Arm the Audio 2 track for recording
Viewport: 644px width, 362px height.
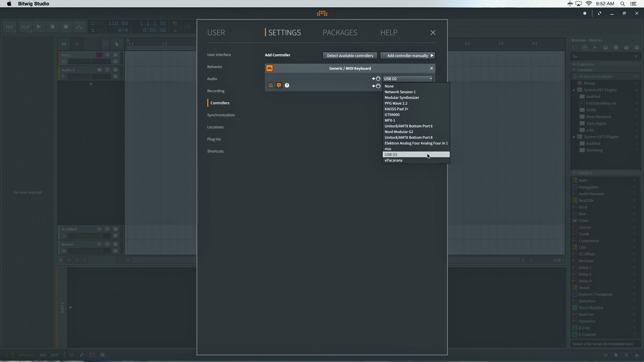point(99,70)
